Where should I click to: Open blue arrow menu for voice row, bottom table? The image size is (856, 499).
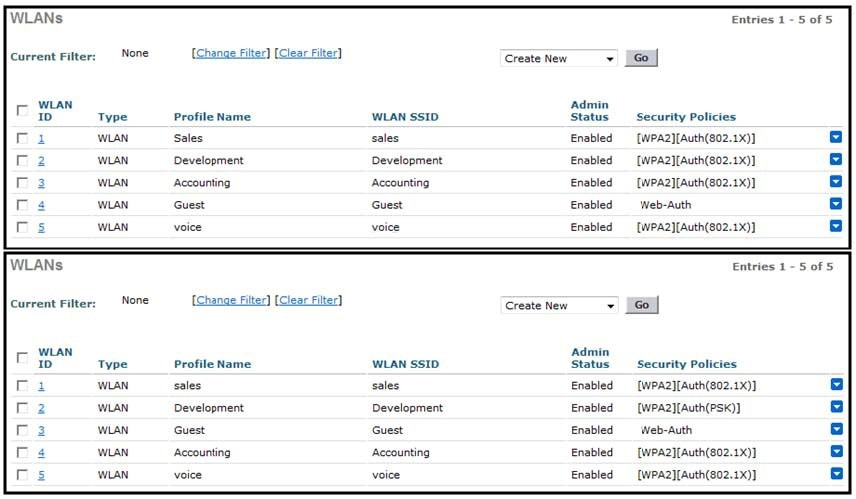tap(836, 474)
